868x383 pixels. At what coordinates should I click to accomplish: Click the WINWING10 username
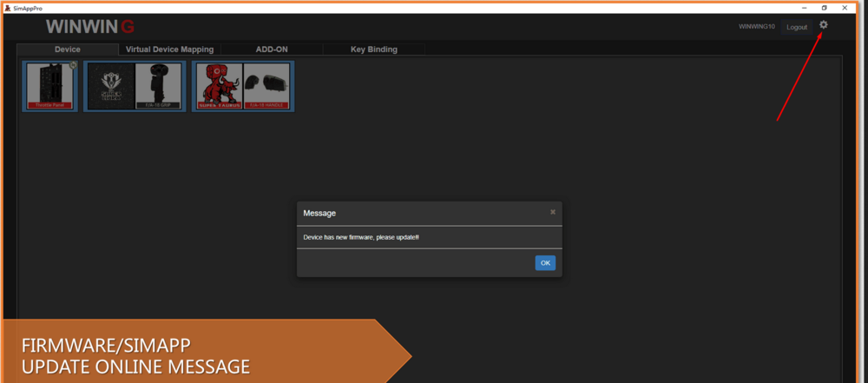[x=757, y=27]
